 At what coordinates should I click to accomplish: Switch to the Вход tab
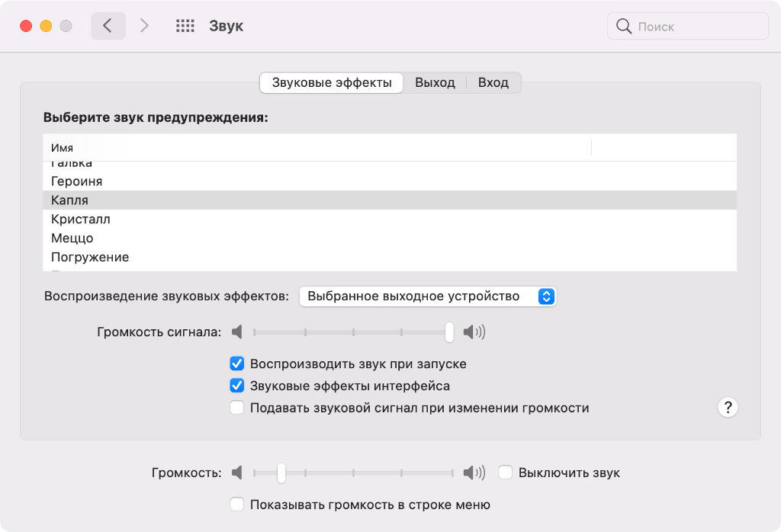(x=493, y=82)
